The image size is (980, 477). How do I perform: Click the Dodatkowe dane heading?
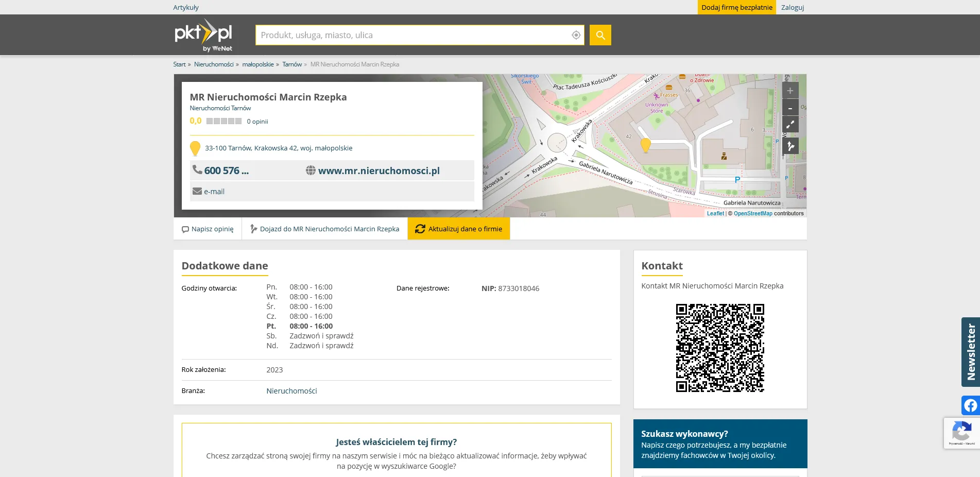225,266
